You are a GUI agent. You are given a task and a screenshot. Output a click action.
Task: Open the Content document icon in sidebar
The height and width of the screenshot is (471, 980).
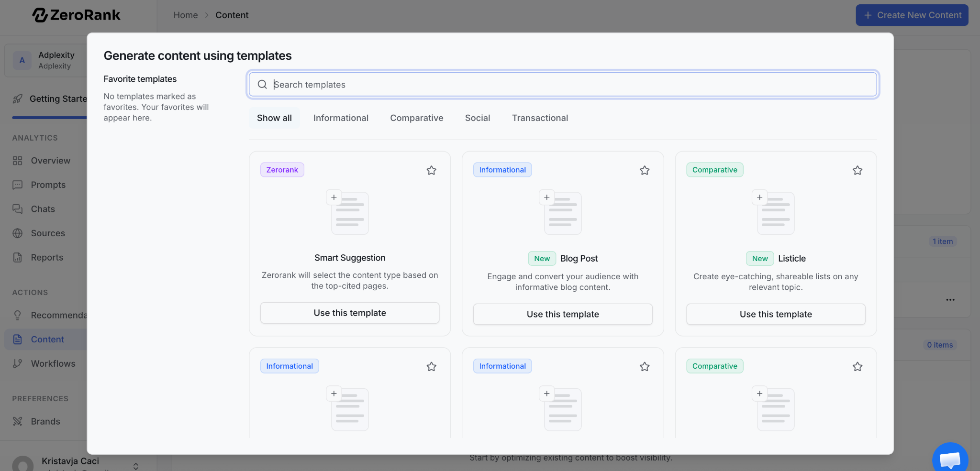(x=18, y=340)
